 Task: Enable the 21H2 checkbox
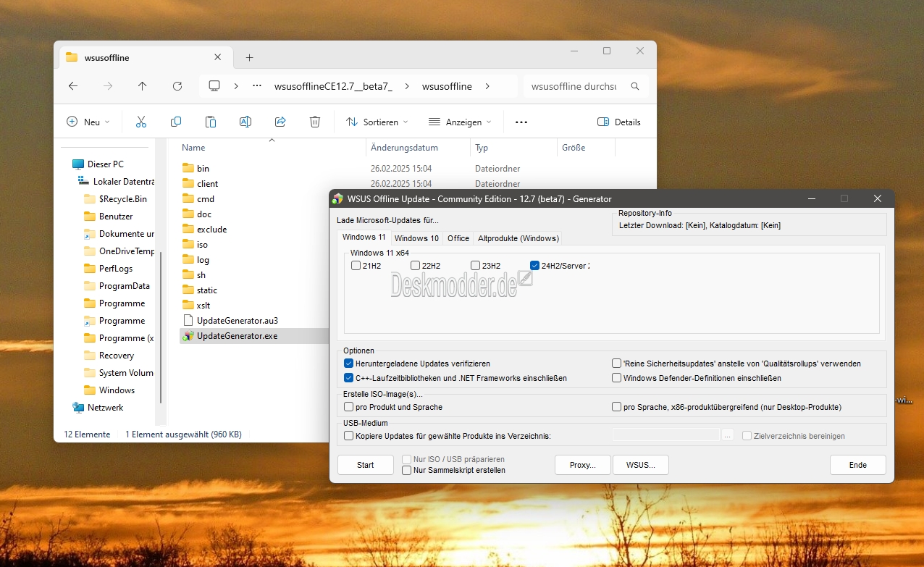pyautogui.click(x=356, y=266)
